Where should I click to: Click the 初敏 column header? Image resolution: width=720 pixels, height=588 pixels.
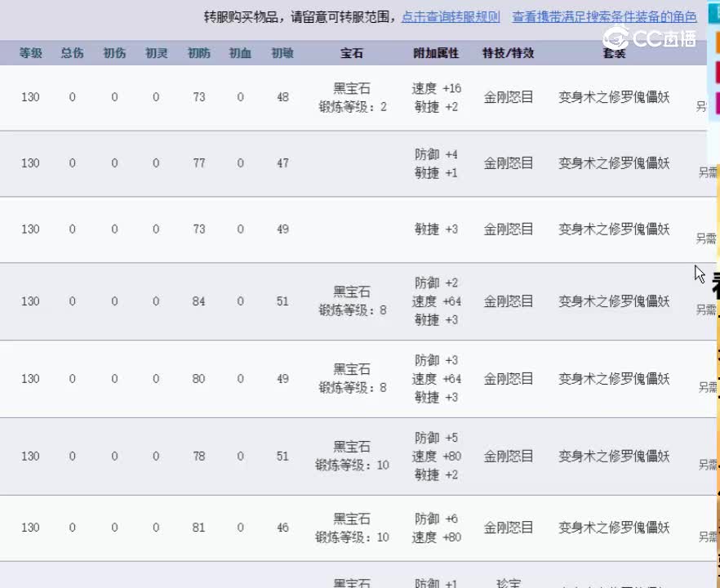click(282, 53)
